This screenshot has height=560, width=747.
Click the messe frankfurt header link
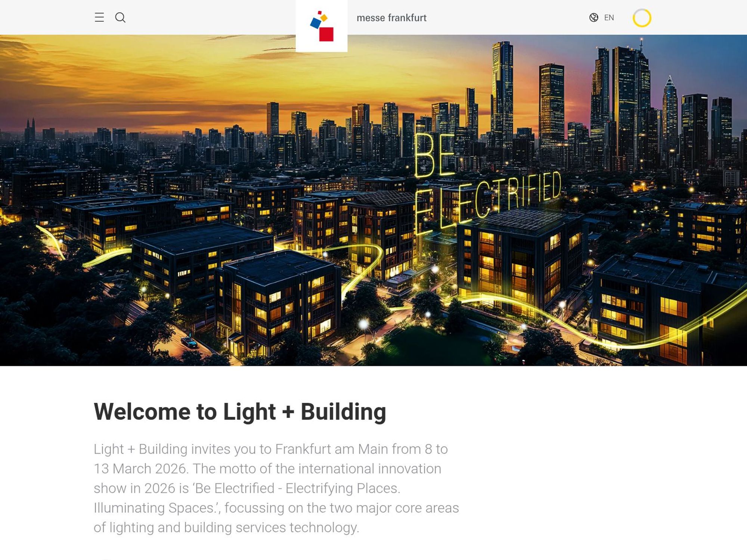pos(392,18)
